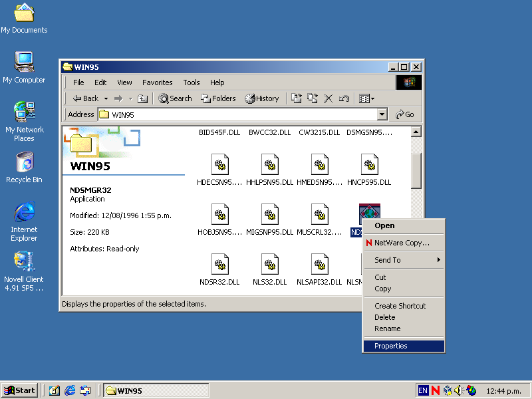This screenshot has height=399, width=532.
Task: Click the Delete X toolbar icon
Action: [328, 98]
